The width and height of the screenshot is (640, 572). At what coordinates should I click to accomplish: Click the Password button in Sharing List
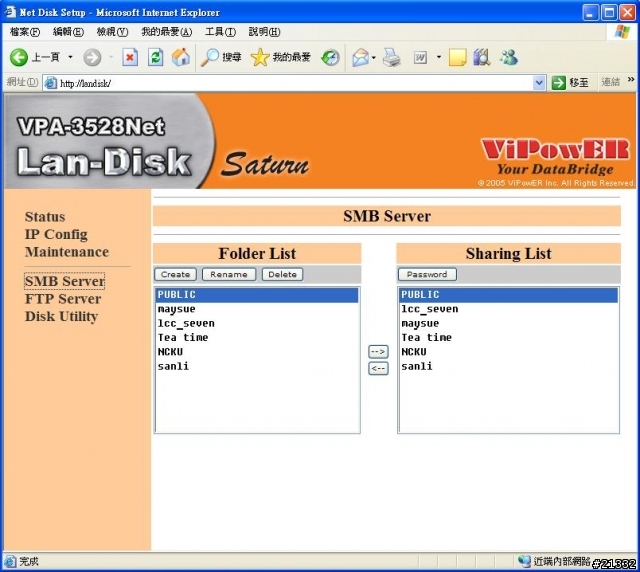[427, 274]
